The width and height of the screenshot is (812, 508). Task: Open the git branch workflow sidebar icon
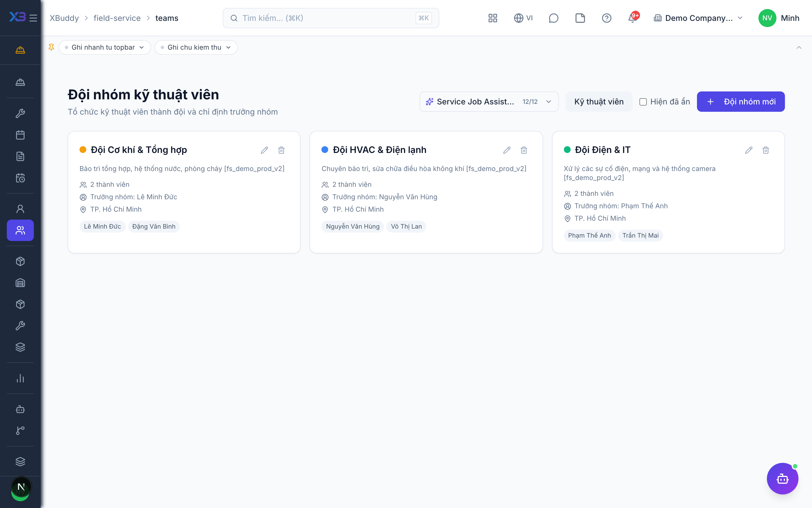[20, 430]
